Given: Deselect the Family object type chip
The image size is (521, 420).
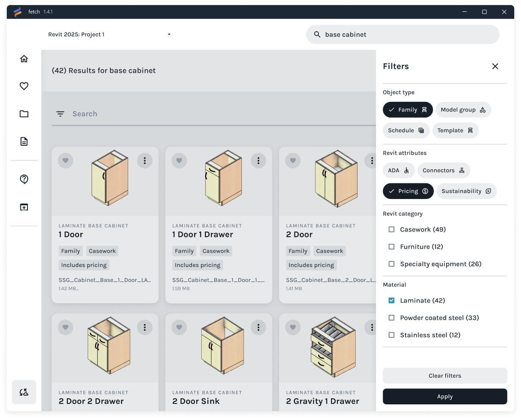Looking at the screenshot, I should (x=408, y=110).
